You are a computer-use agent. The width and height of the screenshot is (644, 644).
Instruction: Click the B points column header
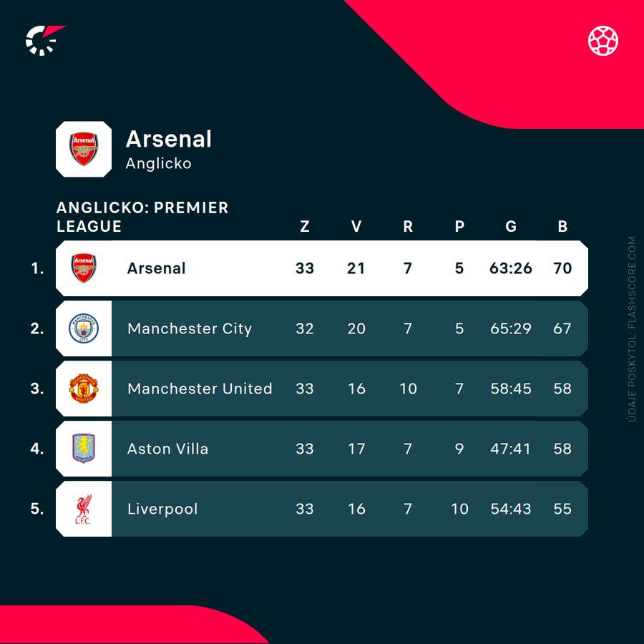(562, 227)
